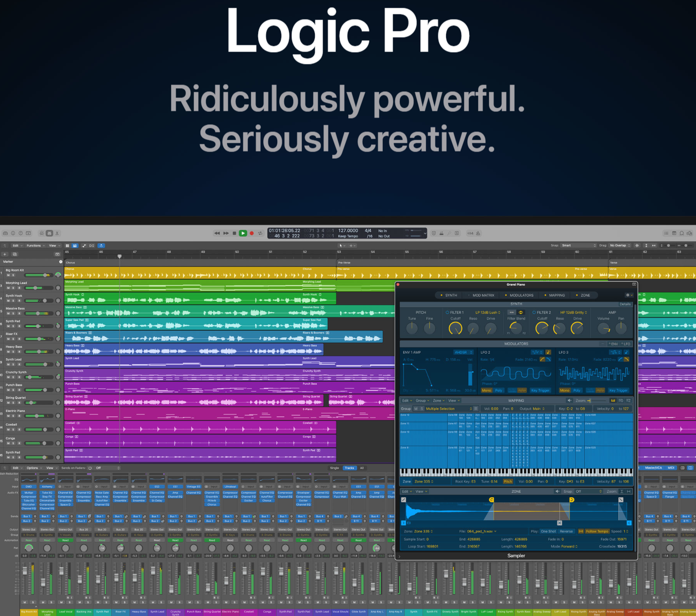Click the red Record button
696x616 pixels.
pos(252,234)
